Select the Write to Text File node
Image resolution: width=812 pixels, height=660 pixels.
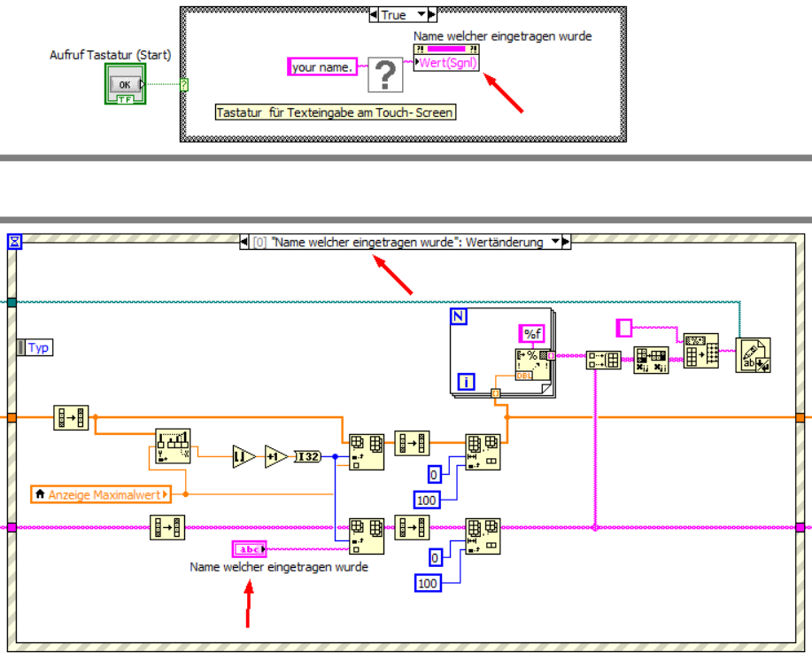point(753,355)
